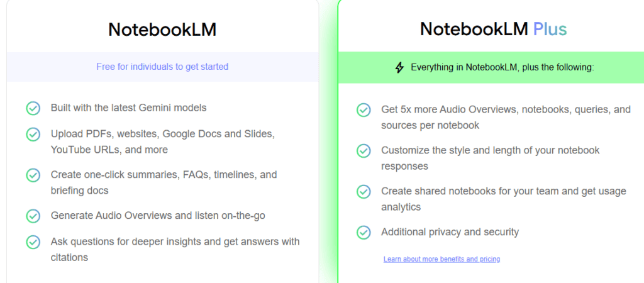The height and width of the screenshot is (283, 644).
Task: Select checkmark beside Customize the style and length
Action: click(x=364, y=151)
